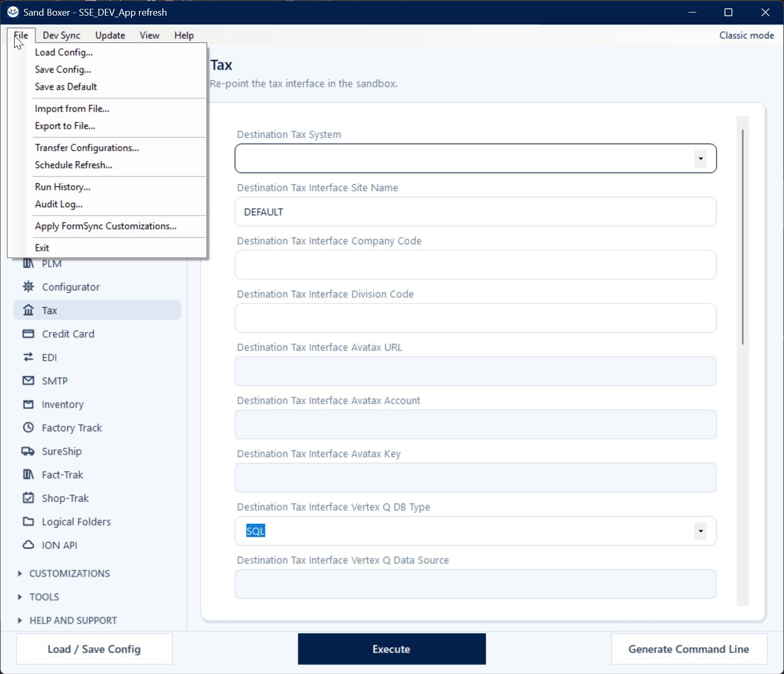784x674 pixels.
Task: Choose Load Config... from File menu
Action: tap(107, 52)
